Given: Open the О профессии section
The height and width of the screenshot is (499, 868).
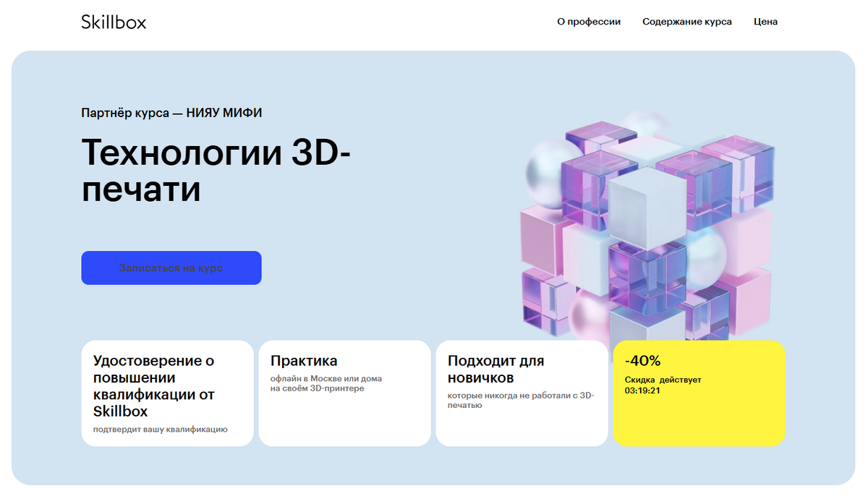Looking at the screenshot, I should [x=589, y=22].
